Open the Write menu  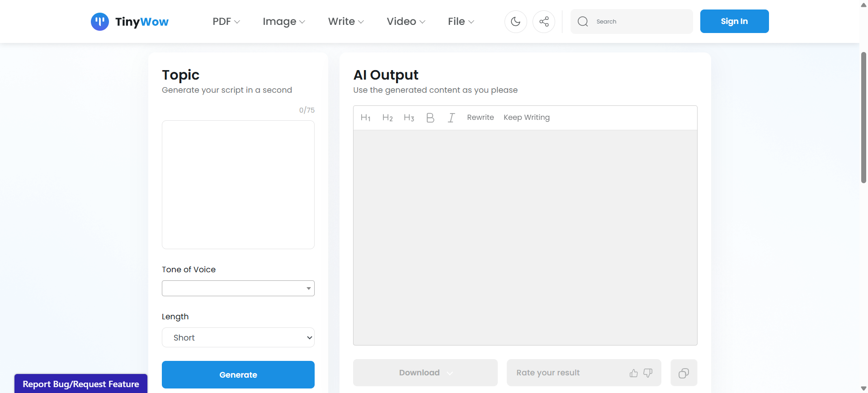click(x=346, y=21)
